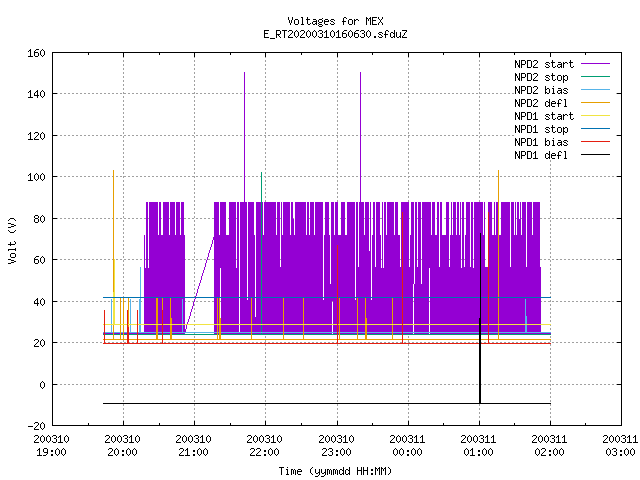This screenshot has width=640, height=480.
Task: Click the file name E_RT20200310160630.sfduZ
Action: 335,34
